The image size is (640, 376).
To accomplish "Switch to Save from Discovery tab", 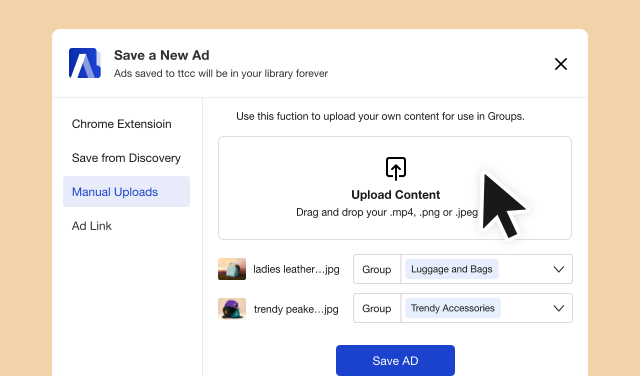I will (x=126, y=158).
